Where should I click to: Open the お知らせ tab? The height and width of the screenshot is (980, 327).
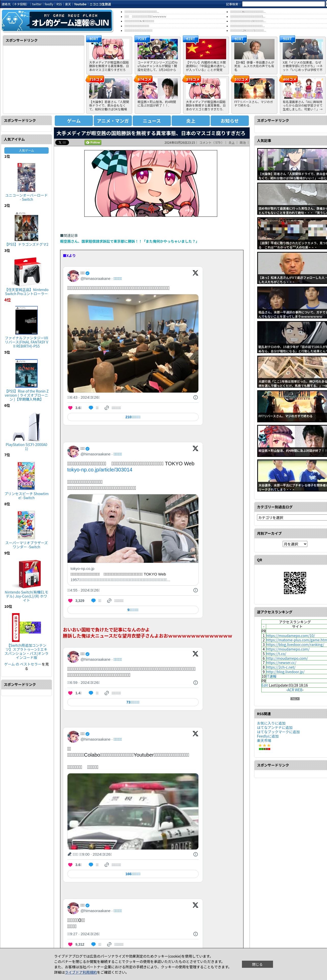(x=229, y=121)
